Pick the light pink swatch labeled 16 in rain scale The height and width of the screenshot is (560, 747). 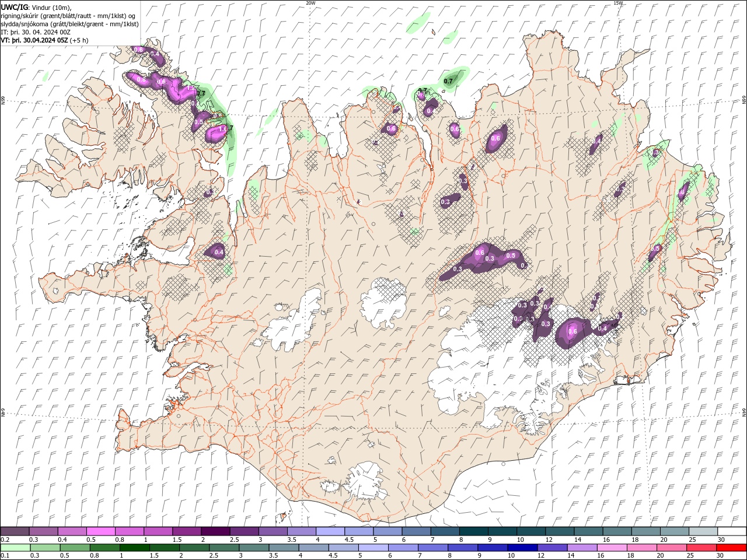pos(612,548)
